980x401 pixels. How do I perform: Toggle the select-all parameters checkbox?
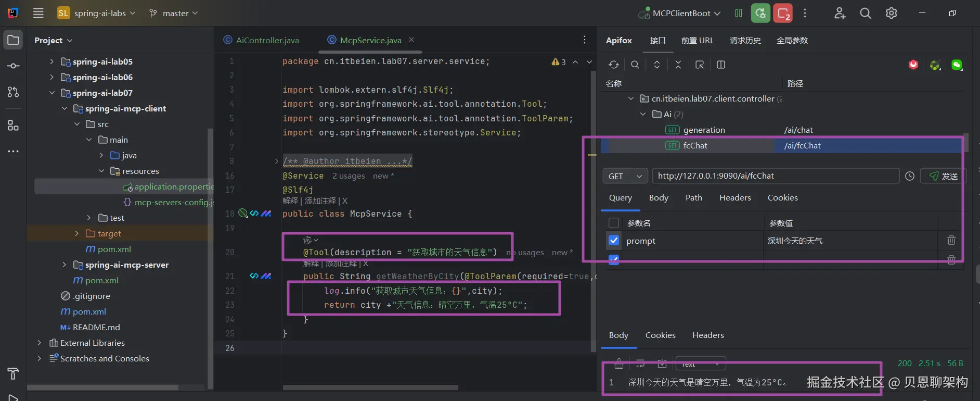[614, 223]
